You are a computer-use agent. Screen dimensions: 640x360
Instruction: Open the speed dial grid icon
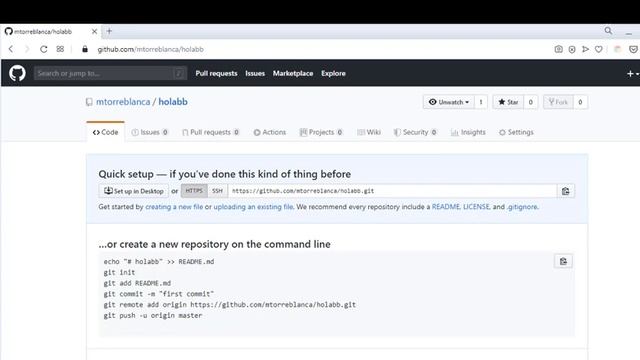point(60,49)
